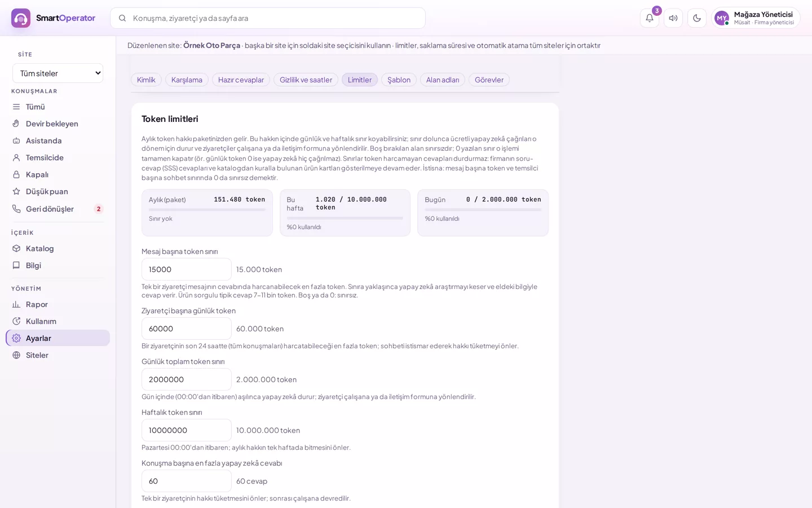Edit the Günlük toplam token sınırı field
The image size is (812, 508).
pos(187,379)
